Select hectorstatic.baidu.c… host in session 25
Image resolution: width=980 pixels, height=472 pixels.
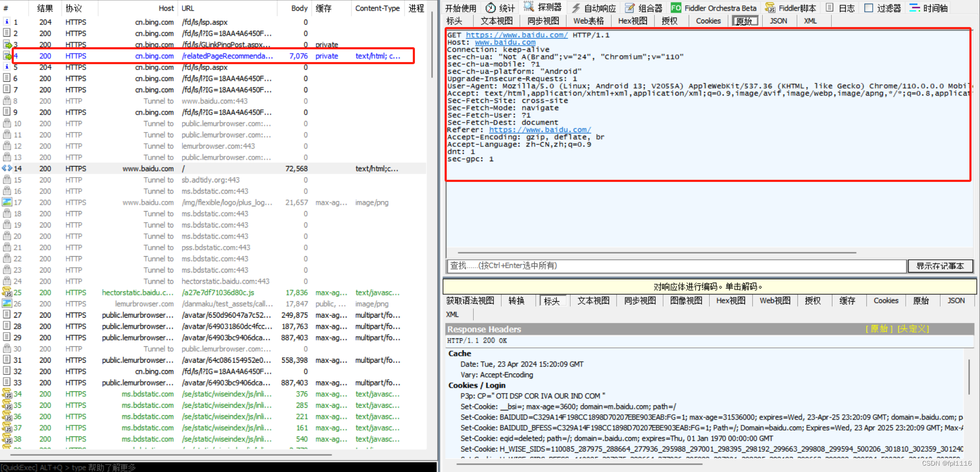(137, 292)
